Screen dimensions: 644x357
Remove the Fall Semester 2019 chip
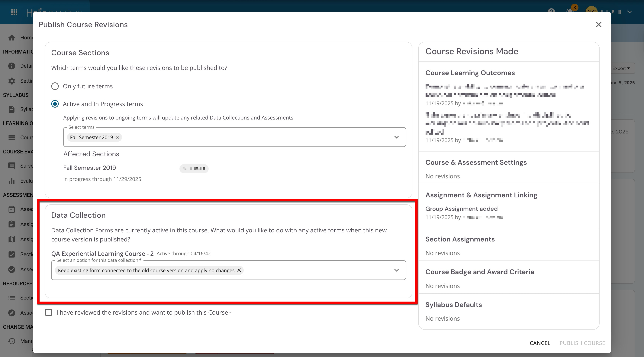pos(117,137)
